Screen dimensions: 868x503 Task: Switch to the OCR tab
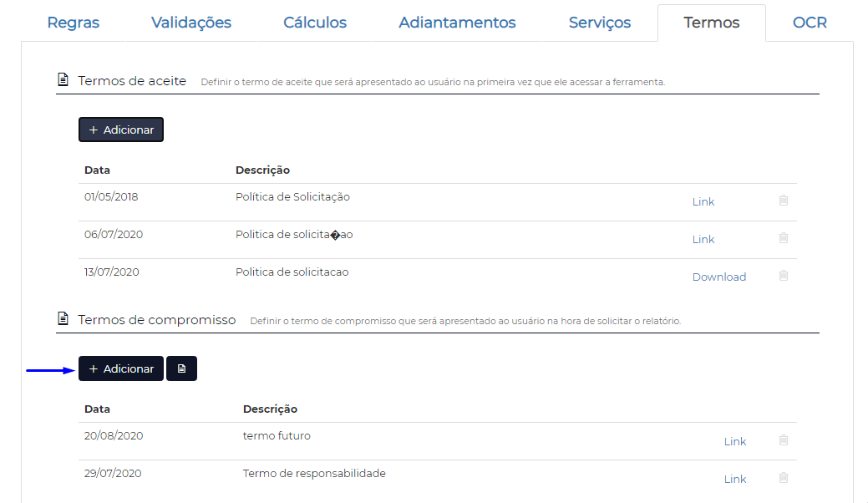coord(810,23)
